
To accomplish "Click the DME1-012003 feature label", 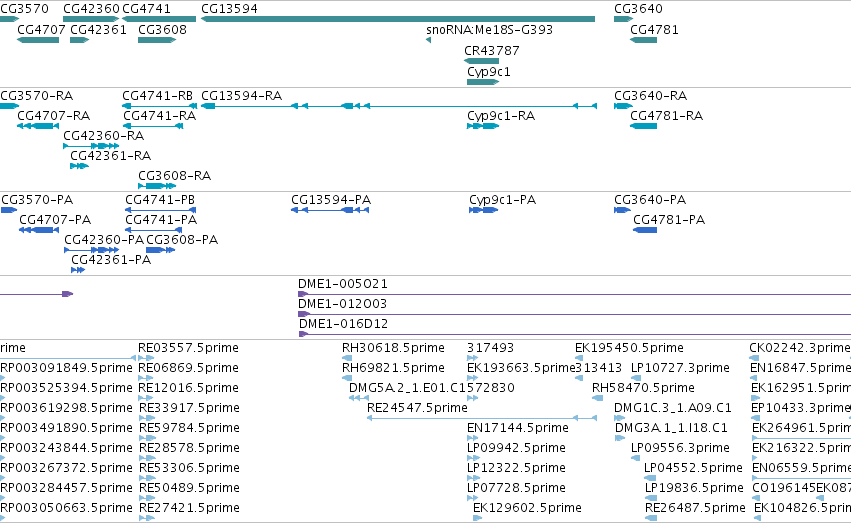I will click(x=342, y=304).
